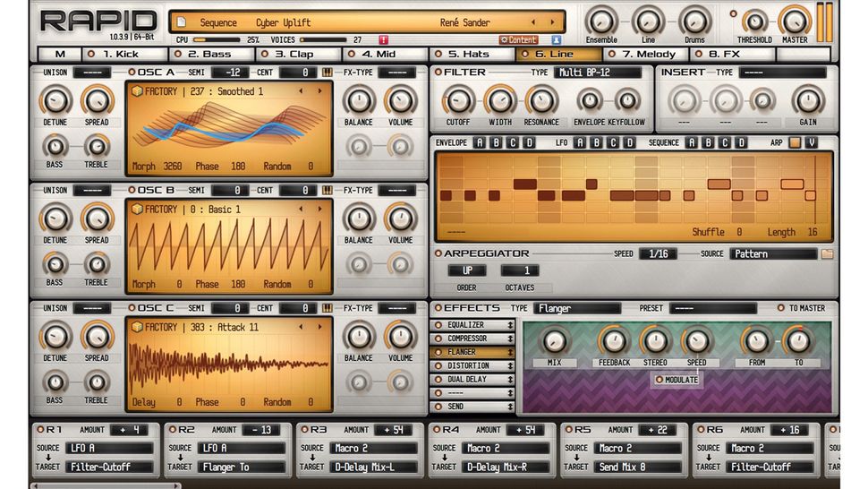Select Envelope A modulation button

tap(480, 143)
